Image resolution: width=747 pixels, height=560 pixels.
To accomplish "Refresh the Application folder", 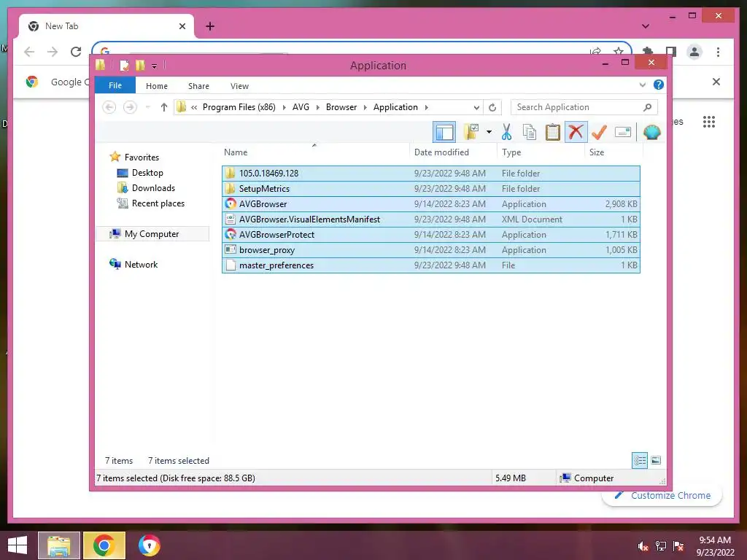I will 492,107.
